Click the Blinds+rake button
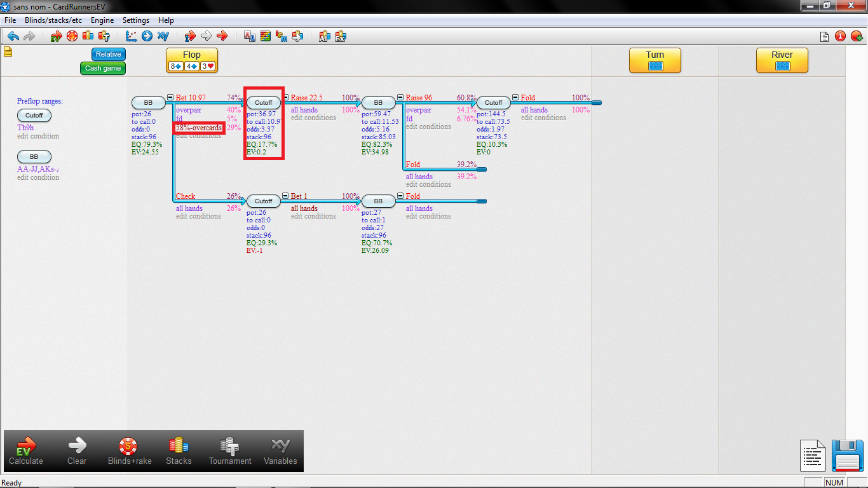Image resolution: width=868 pixels, height=488 pixels. pyautogui.click(x=130, y=451)
